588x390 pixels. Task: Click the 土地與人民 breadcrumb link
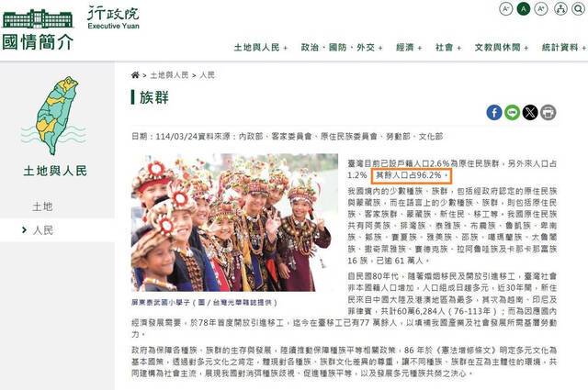pyautogui.click(x=169, y=75)
